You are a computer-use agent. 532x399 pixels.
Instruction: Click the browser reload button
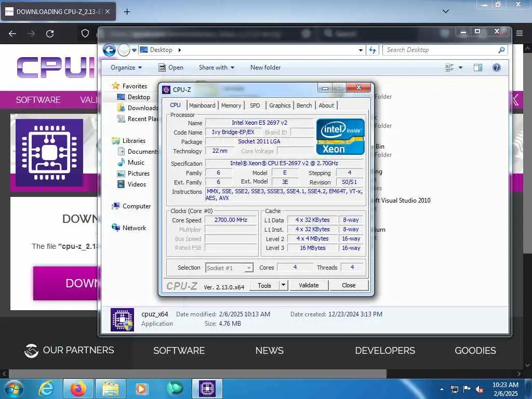point(50,34)
